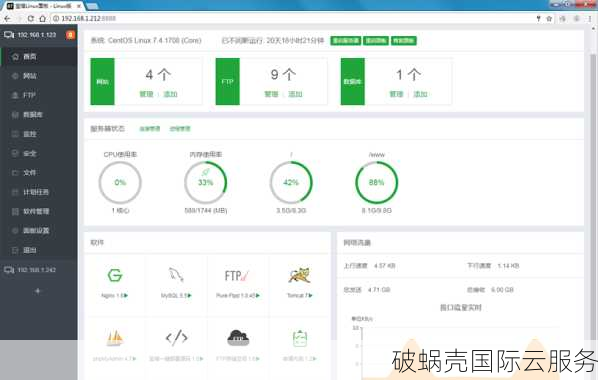This screenshot has height=380, width=598.
Task: Open the green clipboard software icon
Action: pos(300,339)
